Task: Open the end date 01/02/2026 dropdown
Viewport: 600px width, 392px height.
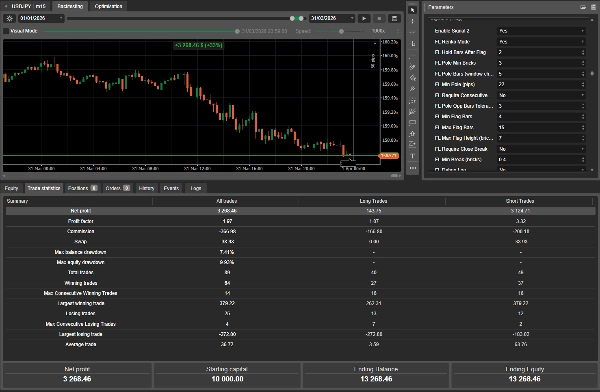Action: point(332,18)
